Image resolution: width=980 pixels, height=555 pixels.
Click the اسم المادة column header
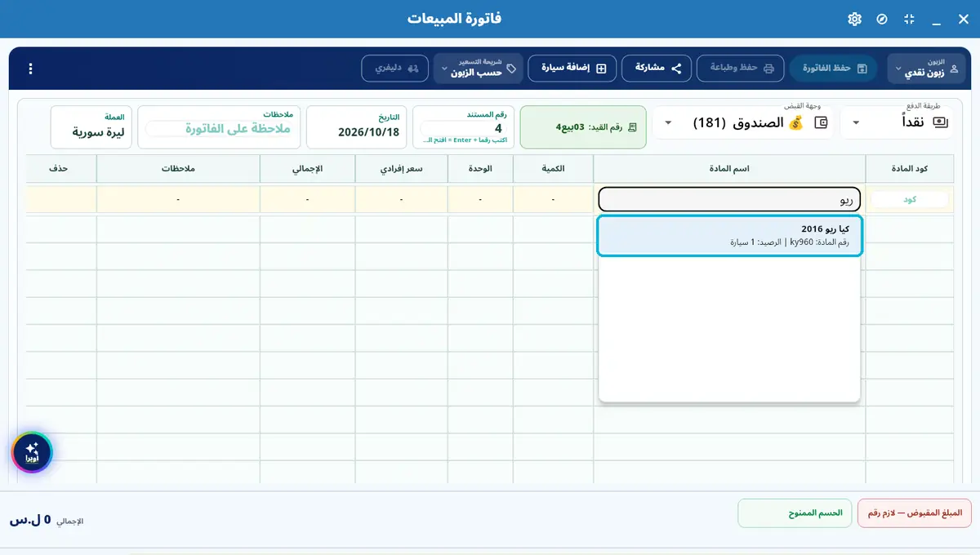[730, 168]
